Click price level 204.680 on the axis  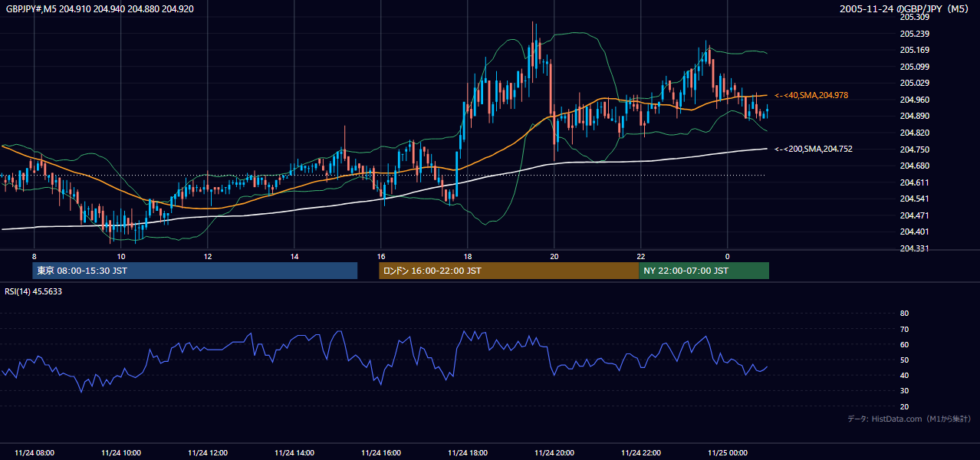(x=915, y=166)
